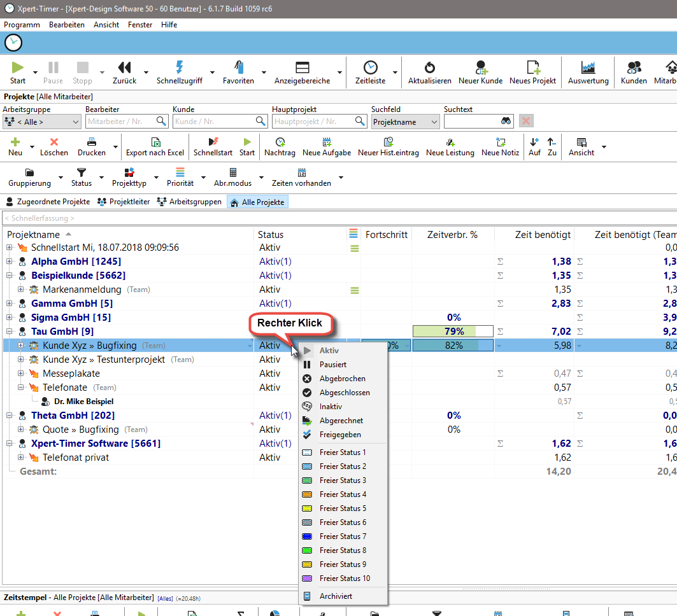Switch to the Zugeordnete Projekte tab
The image size is (677, 616).
pos(48,202)
